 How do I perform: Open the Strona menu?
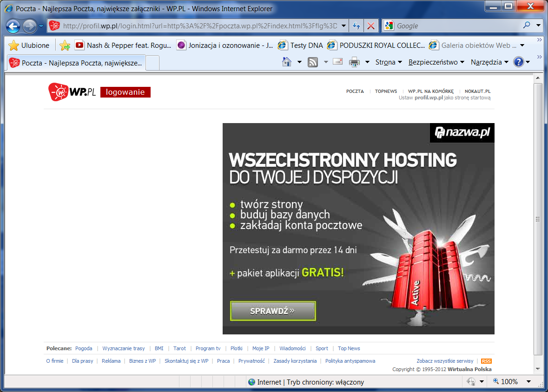pyautogui.click(x=389, y=62)
